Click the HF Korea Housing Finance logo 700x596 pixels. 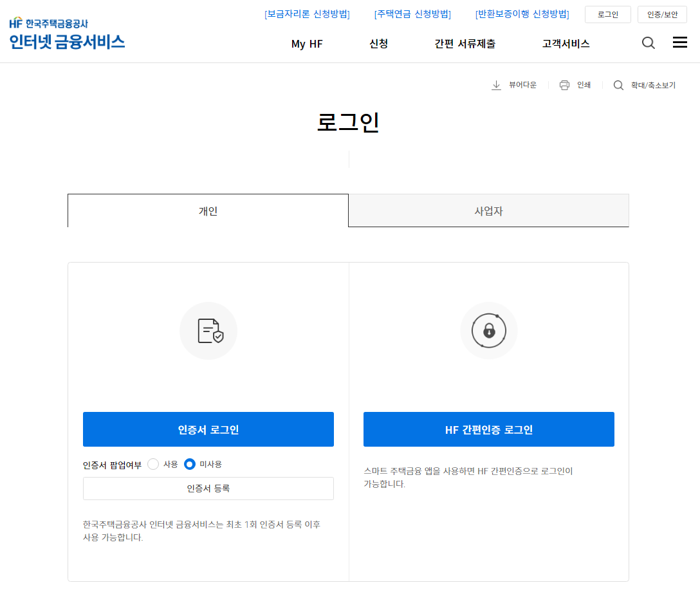(66, 32)
